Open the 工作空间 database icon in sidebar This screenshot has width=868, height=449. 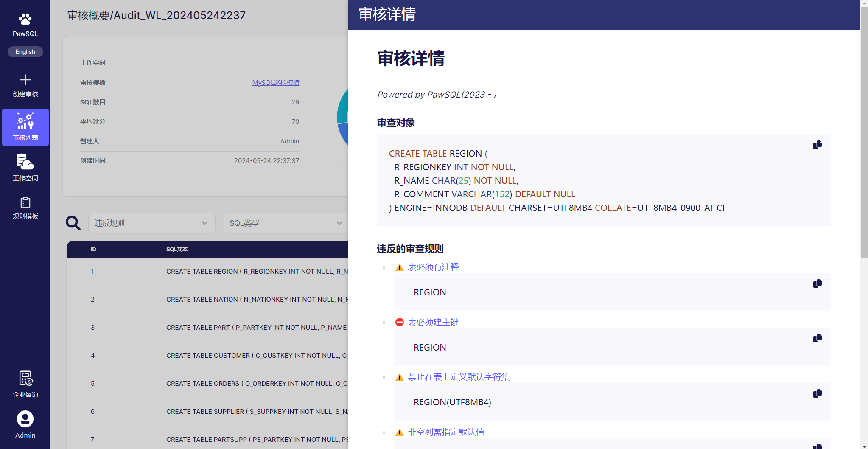click(x=25, y=162)
